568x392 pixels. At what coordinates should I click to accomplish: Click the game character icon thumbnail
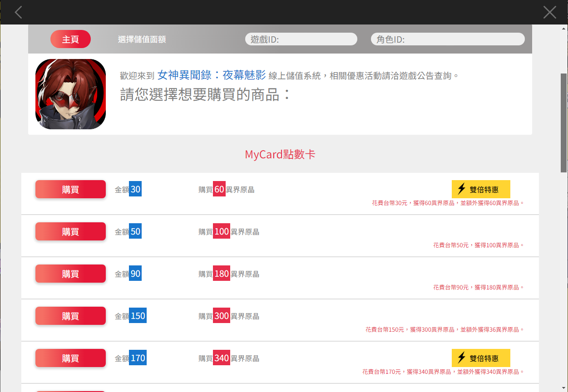click(x=70, y=94)
